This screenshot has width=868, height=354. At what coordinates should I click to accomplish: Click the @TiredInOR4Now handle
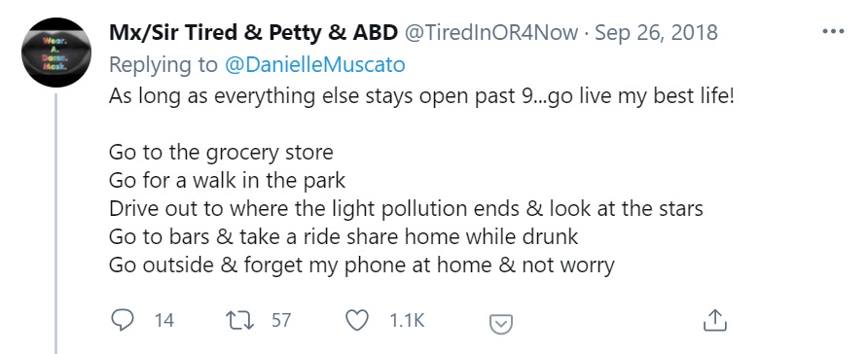pyautogui.click(x=491, y=33)
